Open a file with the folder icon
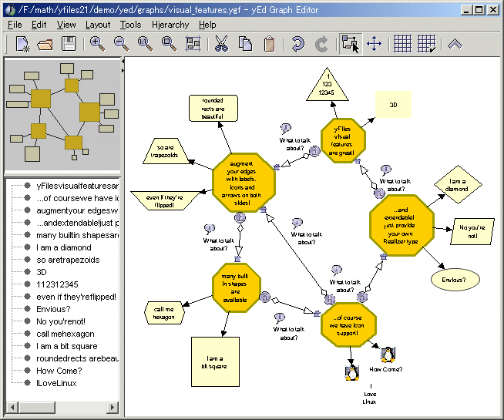Image resolution: width=504 pixels, height=420 pixels. click(x=45, y=45)
